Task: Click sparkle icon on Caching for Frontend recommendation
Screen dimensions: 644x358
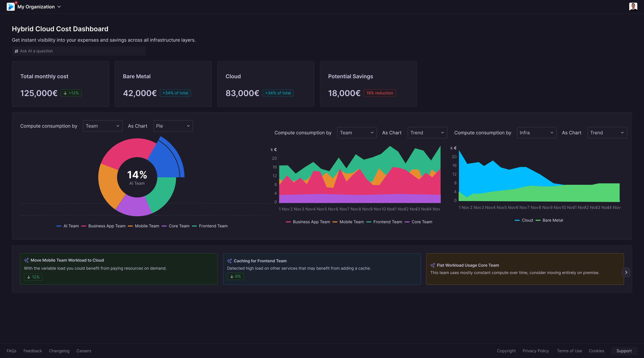Action: tap(229, 261)
